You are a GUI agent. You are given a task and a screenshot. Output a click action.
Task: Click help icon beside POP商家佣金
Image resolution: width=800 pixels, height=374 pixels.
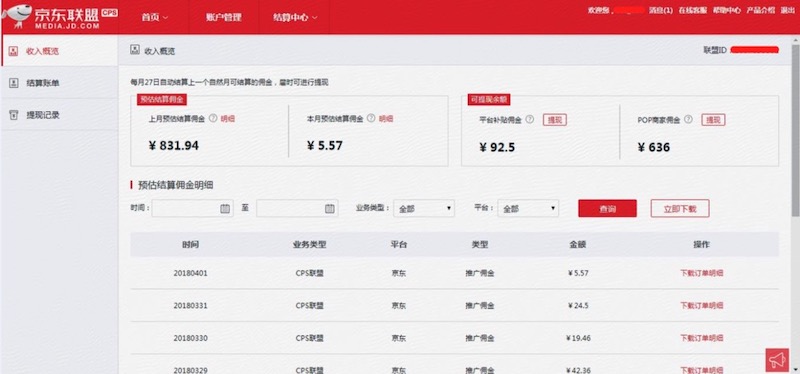[x=688, y=119]
